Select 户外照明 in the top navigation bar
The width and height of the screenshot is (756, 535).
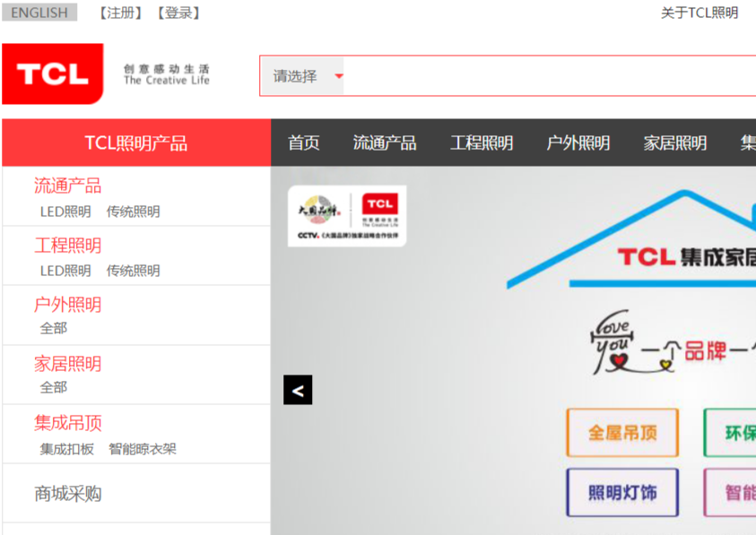[578, 143]
